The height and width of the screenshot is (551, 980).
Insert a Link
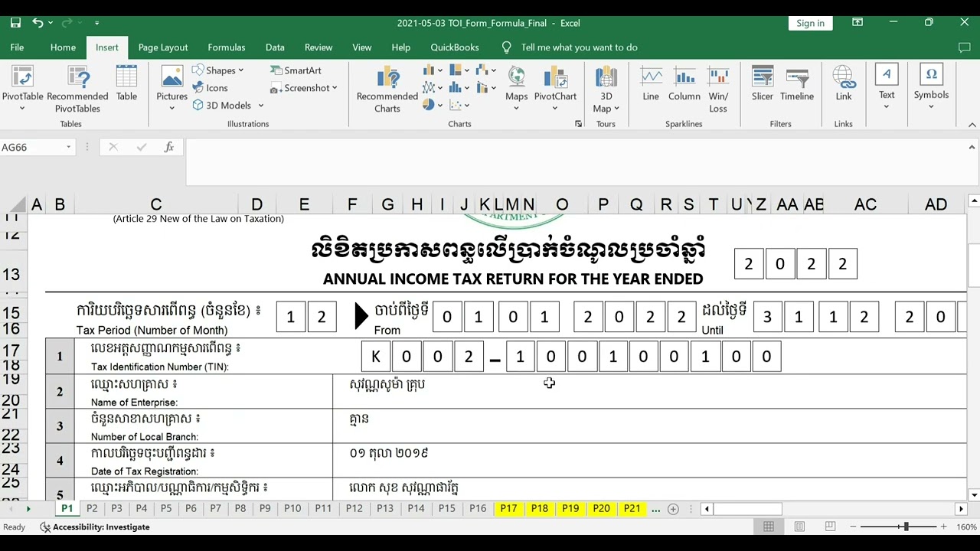tap(844, 84)
